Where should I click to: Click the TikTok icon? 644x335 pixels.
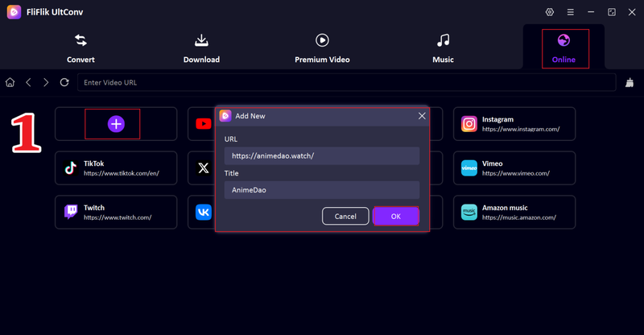(71, 167)
